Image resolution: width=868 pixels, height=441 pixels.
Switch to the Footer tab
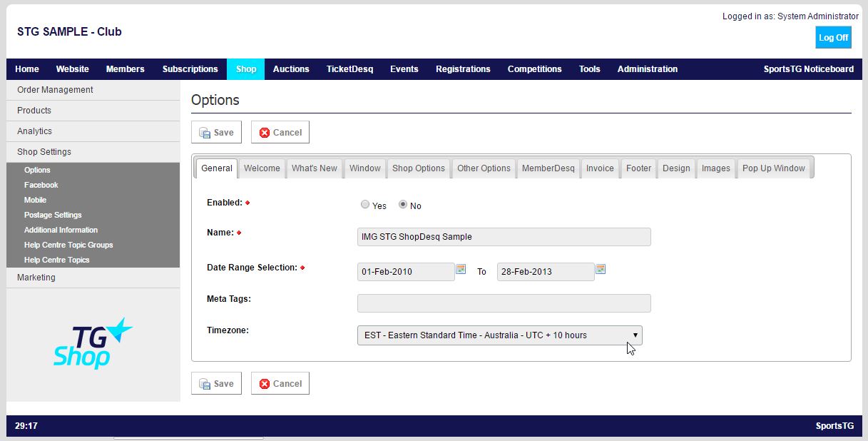(639, 168)
